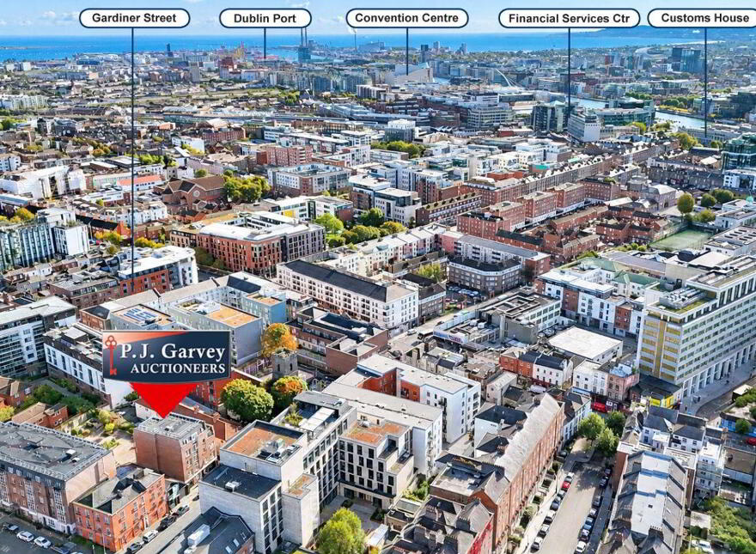Select the Customs House label

703,18
